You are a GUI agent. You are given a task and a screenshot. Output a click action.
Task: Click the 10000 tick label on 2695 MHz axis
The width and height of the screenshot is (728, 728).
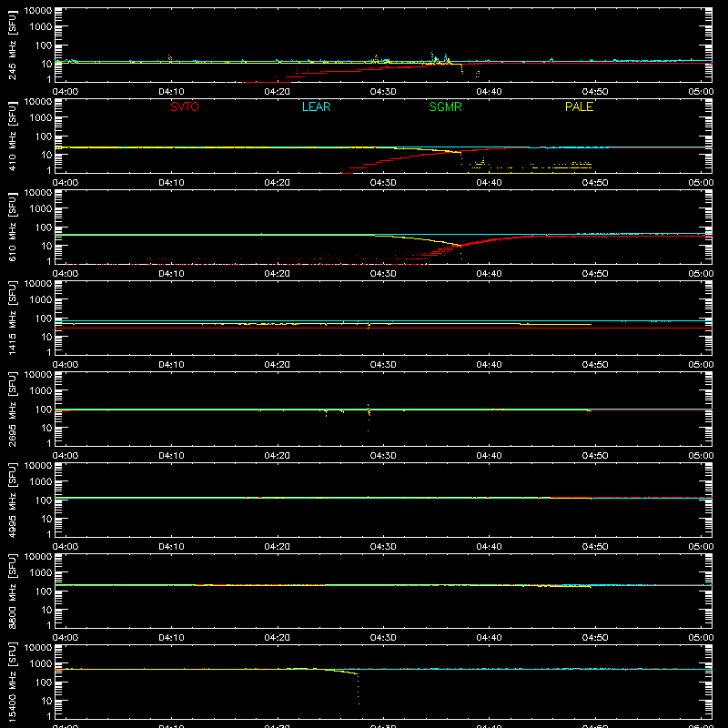click(x=38, y=375)
